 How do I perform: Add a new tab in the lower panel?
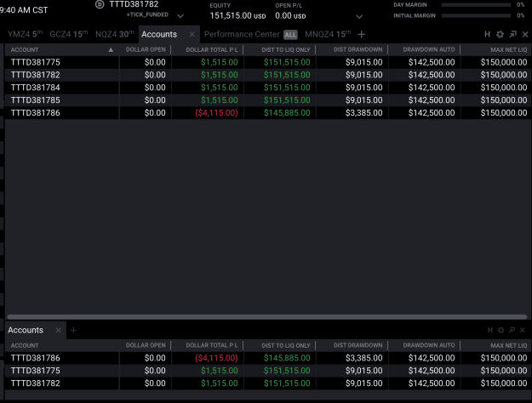73,330
